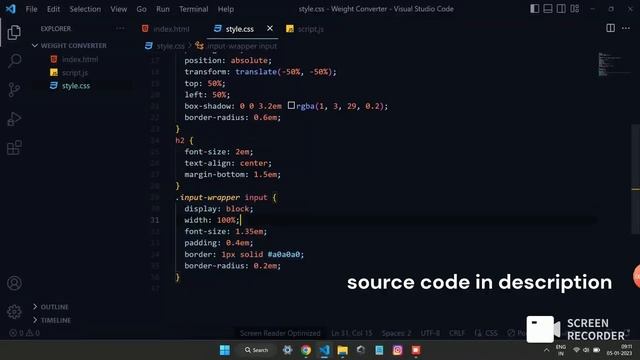The width and height of the screenshot is (640, 360).
Task: Open the Explorer view in activity bar
Action: 14,32
